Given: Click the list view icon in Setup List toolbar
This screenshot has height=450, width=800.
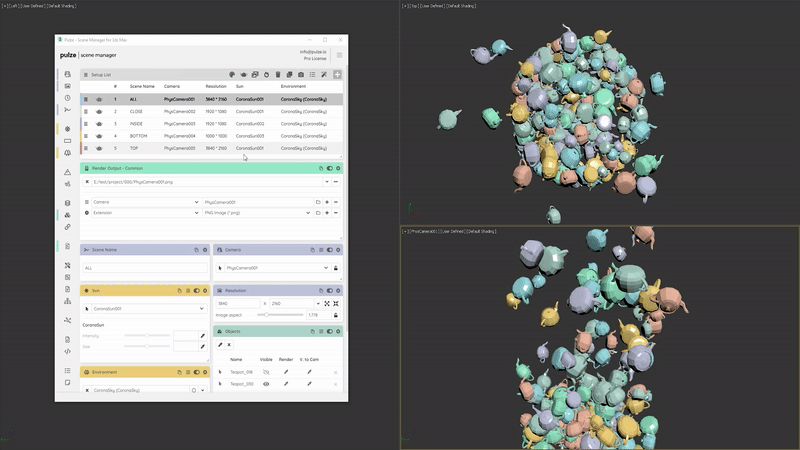Looking at the screenshot, I should pyautogui.click(x=312, y=74).
